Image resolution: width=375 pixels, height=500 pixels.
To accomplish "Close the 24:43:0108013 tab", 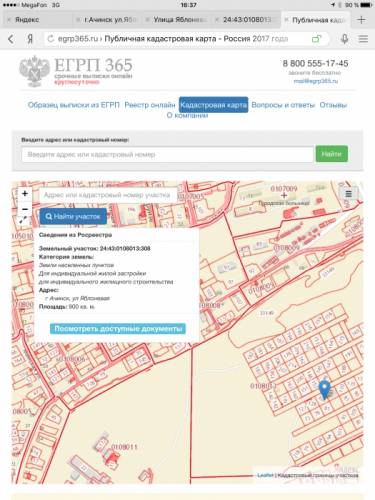I will (x=217, y=20).
